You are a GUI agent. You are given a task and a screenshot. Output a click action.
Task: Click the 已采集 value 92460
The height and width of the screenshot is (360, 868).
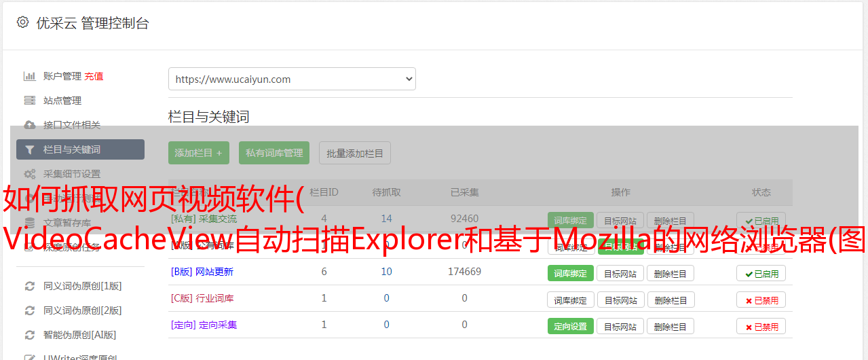coord(465,219)
